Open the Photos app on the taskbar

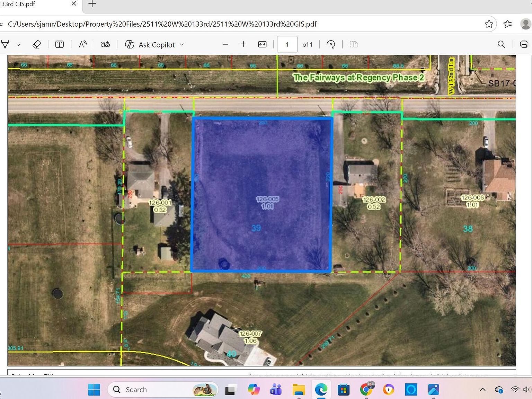(434, 390)
